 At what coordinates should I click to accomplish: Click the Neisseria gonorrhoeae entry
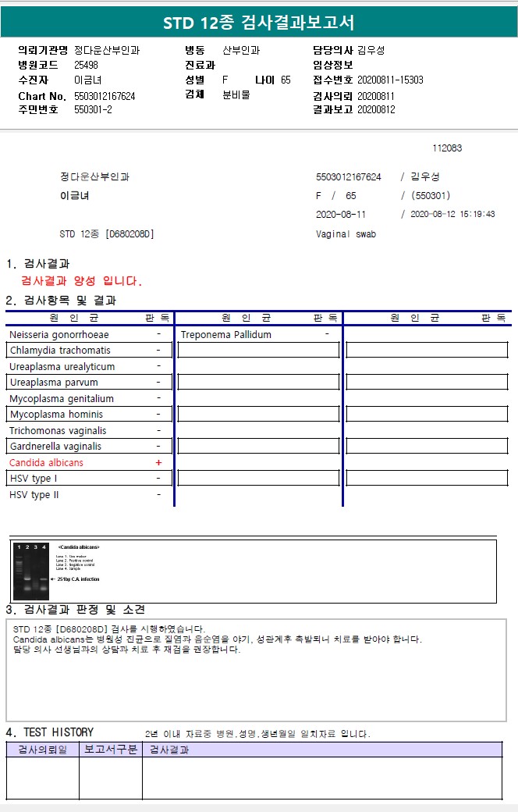point(59,334)
